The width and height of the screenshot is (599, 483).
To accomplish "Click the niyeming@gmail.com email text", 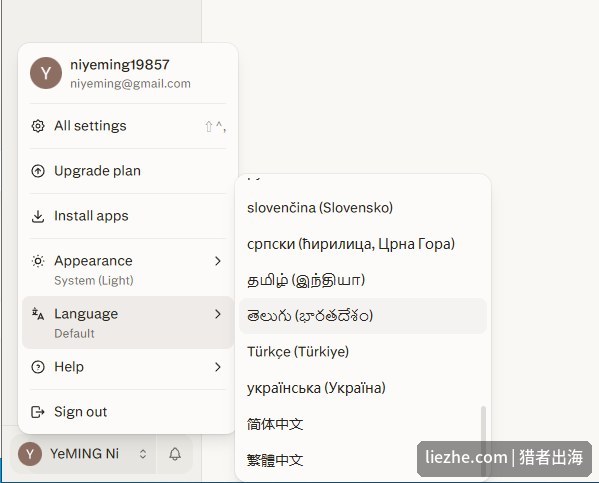I will pyautogui.click(x=130, y=84).
